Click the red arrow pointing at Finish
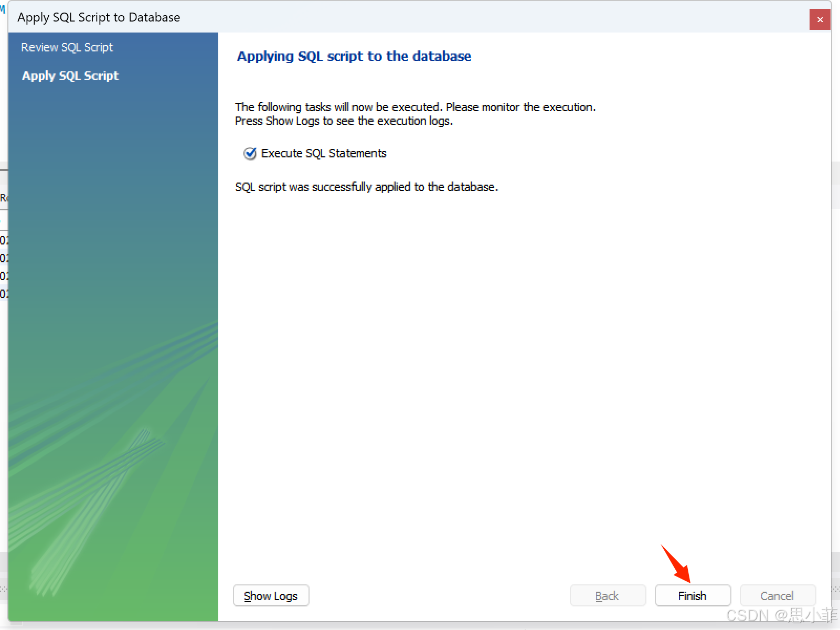 pyautogui.click(x=676, y=564)
